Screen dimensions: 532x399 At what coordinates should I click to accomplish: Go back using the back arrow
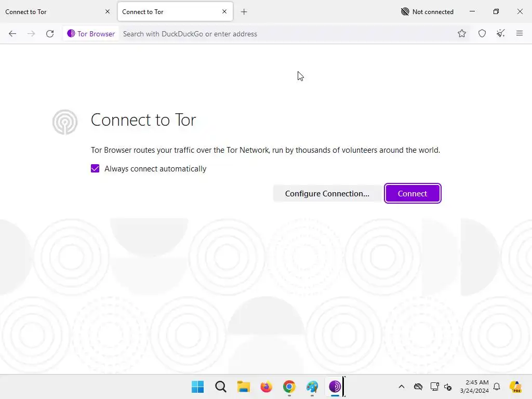point(12,34)
